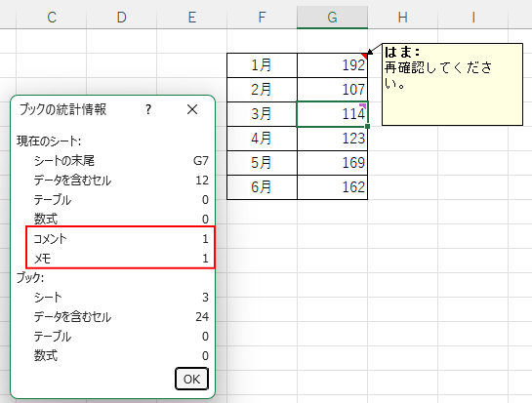This screenshot has width=532, height=403.
Task: Select cell containing 5月
Action: [x=262, y=163]
